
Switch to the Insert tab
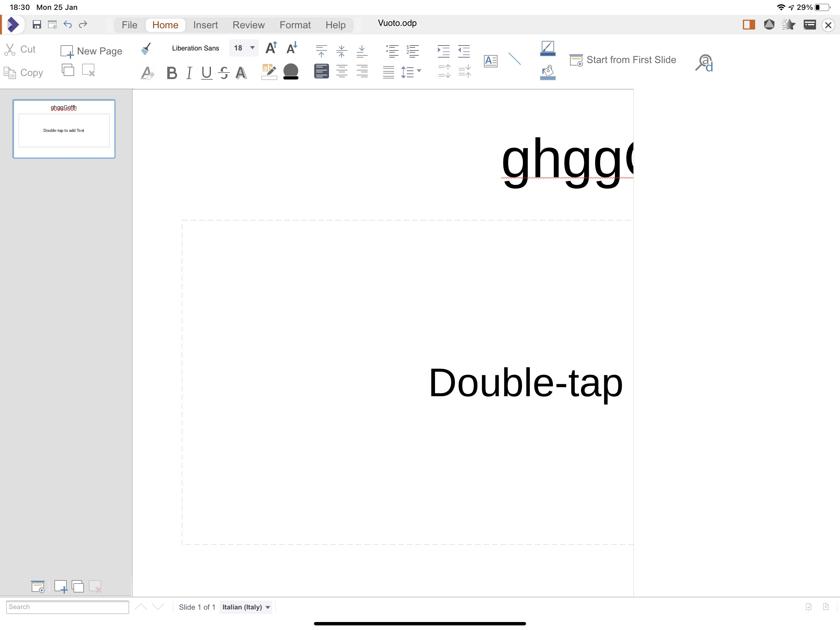coord(205,25)
